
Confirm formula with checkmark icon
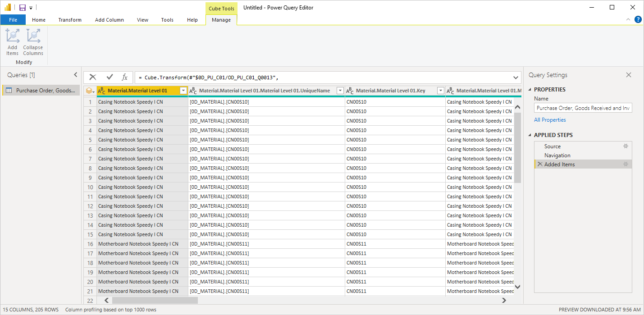pyautogui.click(x=110, y=77)
